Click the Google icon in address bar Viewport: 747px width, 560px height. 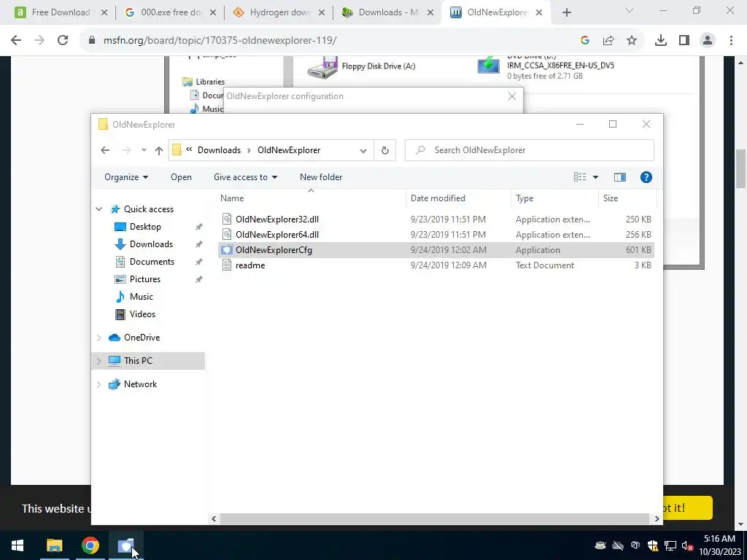coord(585,41)
